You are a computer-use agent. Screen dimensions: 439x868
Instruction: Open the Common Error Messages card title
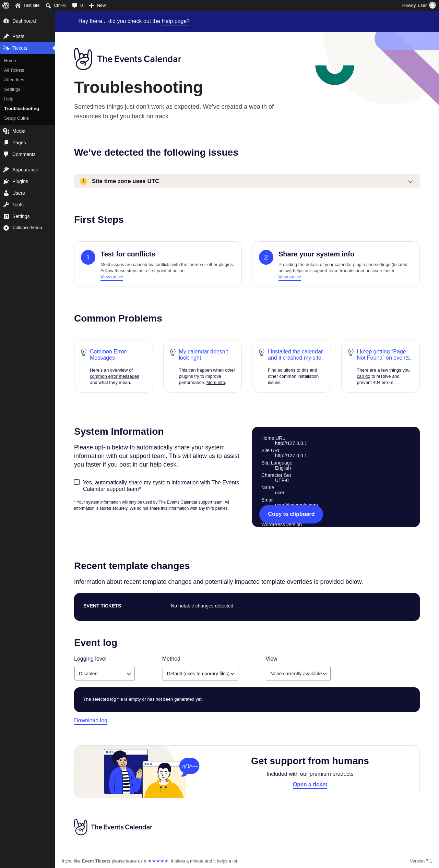[x=108, y=354]
